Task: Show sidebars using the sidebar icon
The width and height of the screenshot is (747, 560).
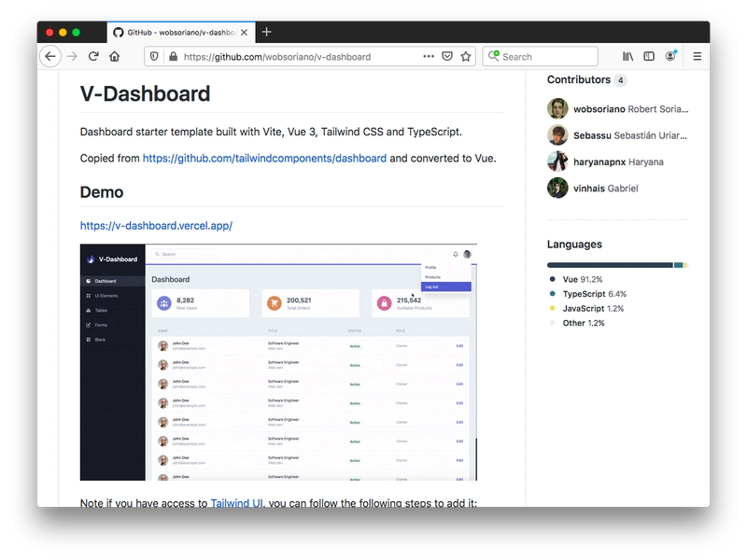Action: point(649,57)
